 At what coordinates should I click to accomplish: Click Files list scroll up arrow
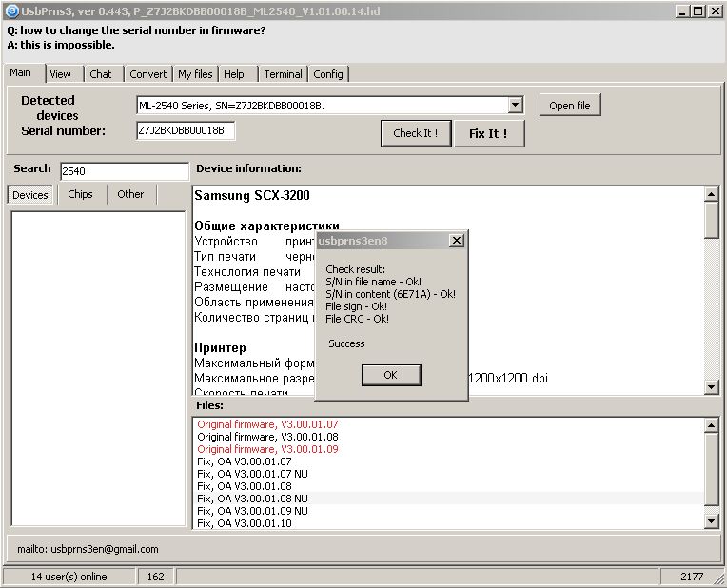point(711,424)
